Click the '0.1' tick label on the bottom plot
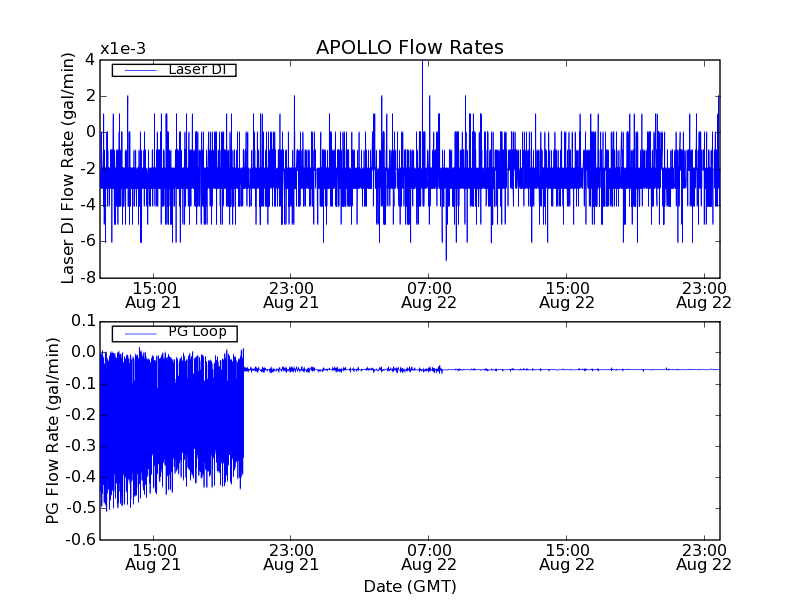800x600 pixels. click(84, 321)
